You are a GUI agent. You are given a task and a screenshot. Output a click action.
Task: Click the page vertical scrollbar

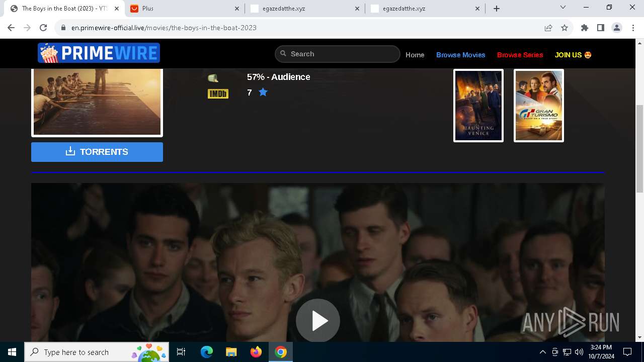point(640,149)
